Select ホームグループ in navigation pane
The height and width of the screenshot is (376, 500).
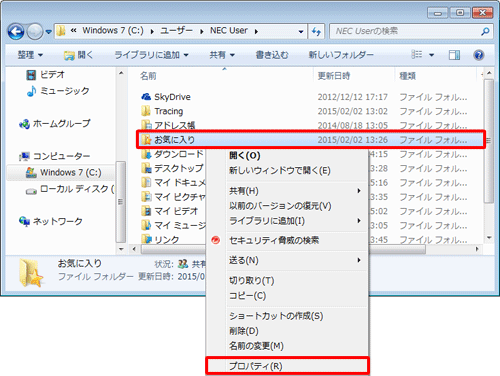point(55,124)
